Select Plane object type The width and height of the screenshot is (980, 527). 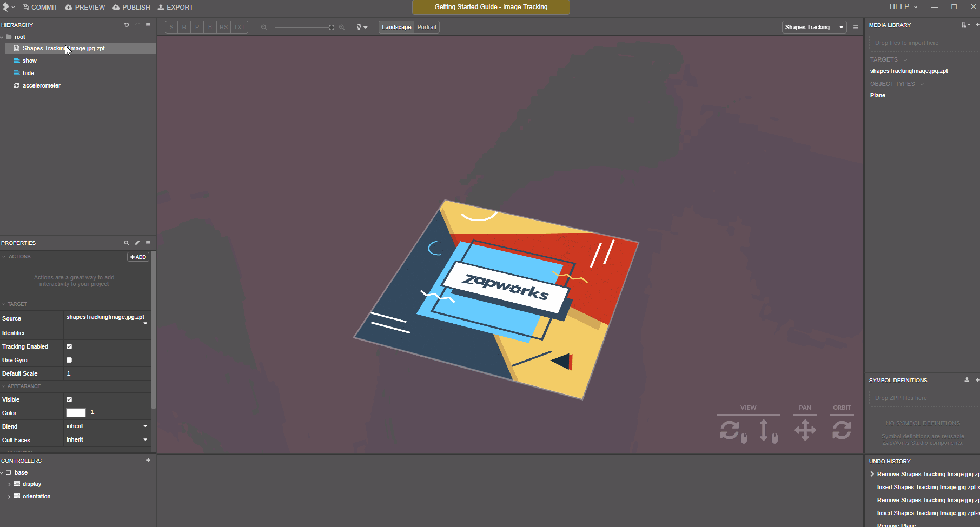[x=877, y=95]
